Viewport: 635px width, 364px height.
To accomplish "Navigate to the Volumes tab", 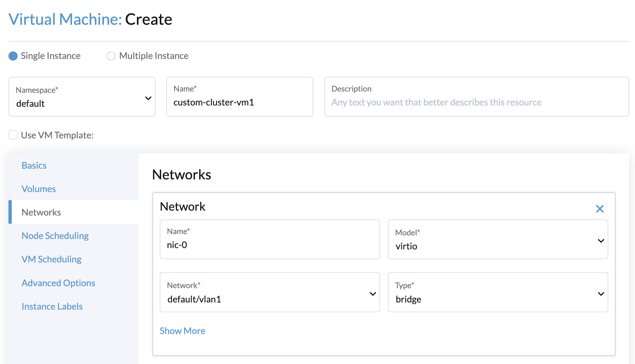I will coord(38,188).
